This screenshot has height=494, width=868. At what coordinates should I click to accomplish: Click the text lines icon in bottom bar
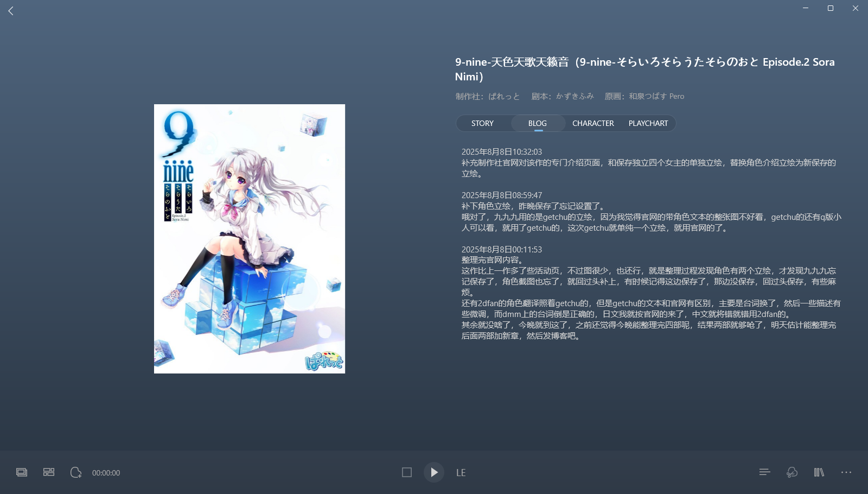[765, 472]
